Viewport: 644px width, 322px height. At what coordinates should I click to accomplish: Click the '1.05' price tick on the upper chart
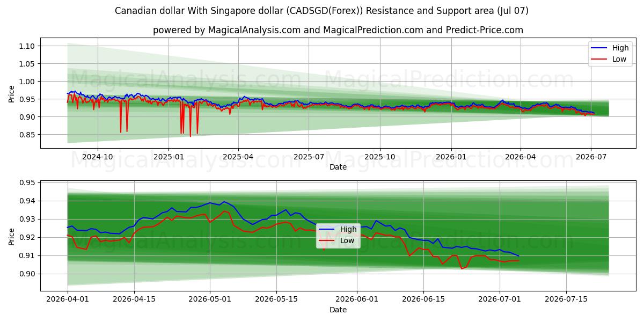27,64
